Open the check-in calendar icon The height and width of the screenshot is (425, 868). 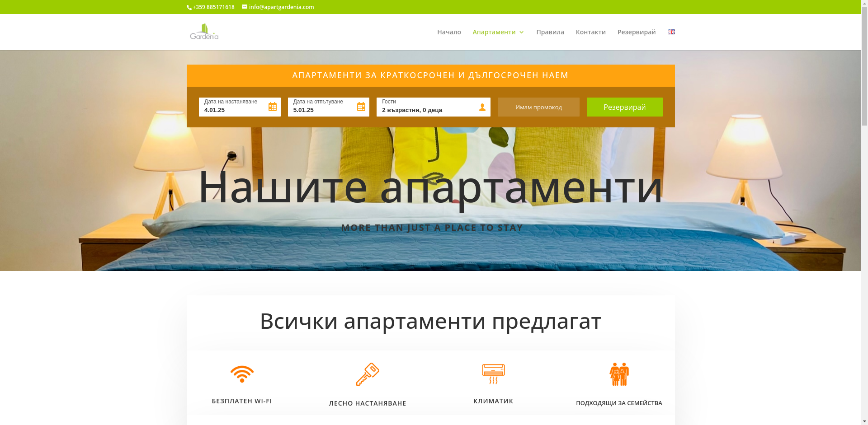click(272, 107)
